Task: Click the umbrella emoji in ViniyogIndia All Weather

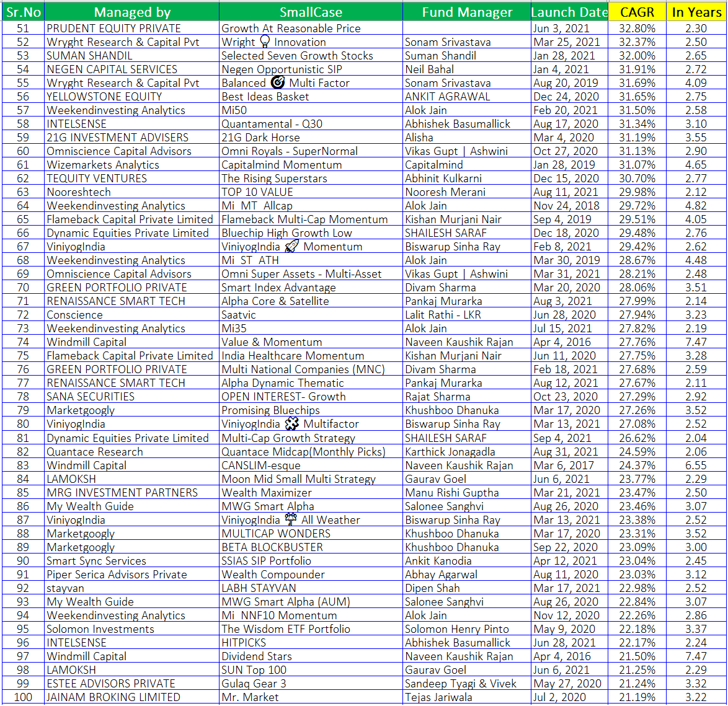Action: coord(291,519)
